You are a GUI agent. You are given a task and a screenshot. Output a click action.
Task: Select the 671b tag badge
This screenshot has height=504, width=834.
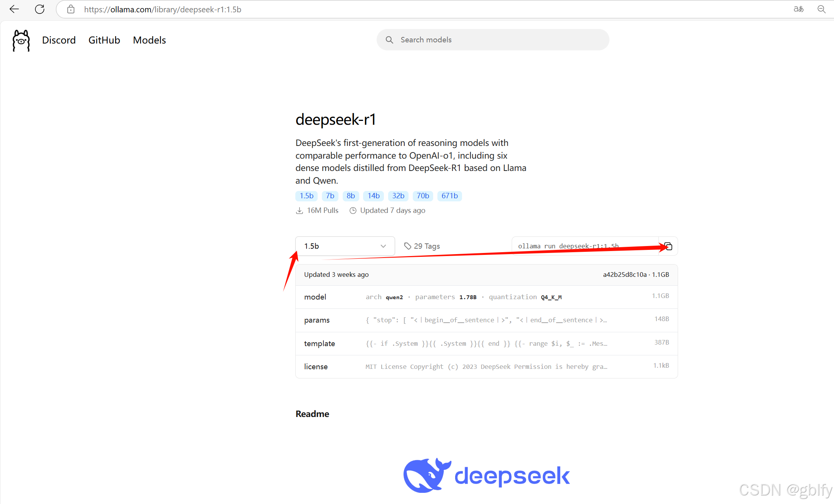coord(449,196)
